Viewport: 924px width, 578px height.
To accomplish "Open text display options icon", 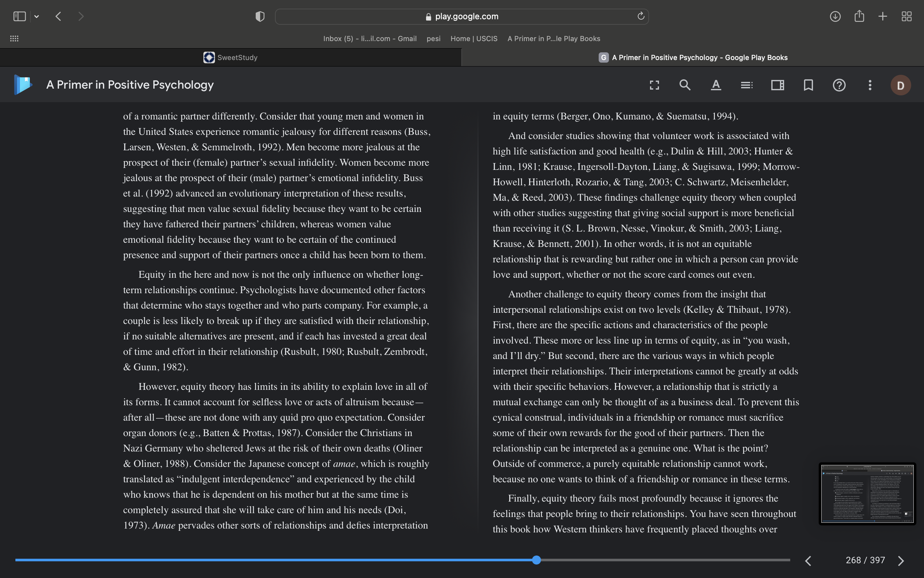I will (716, 85).
